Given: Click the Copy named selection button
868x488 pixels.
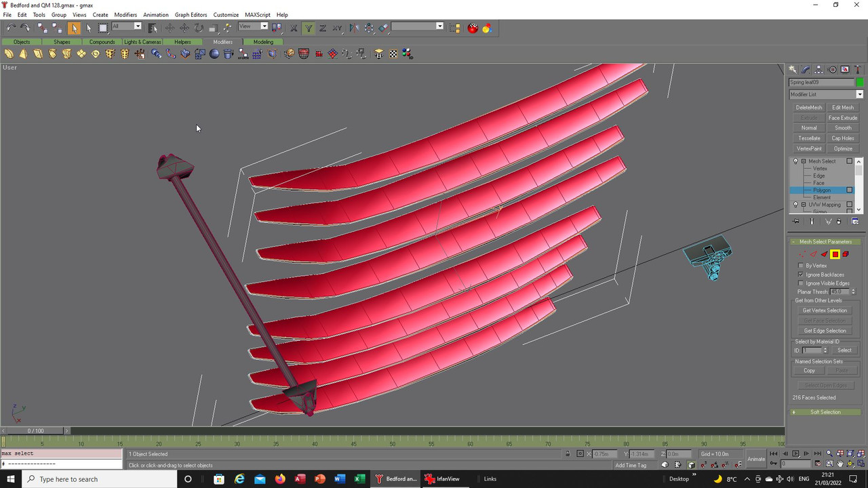Looking at the screenshot, I should [809, 371].
